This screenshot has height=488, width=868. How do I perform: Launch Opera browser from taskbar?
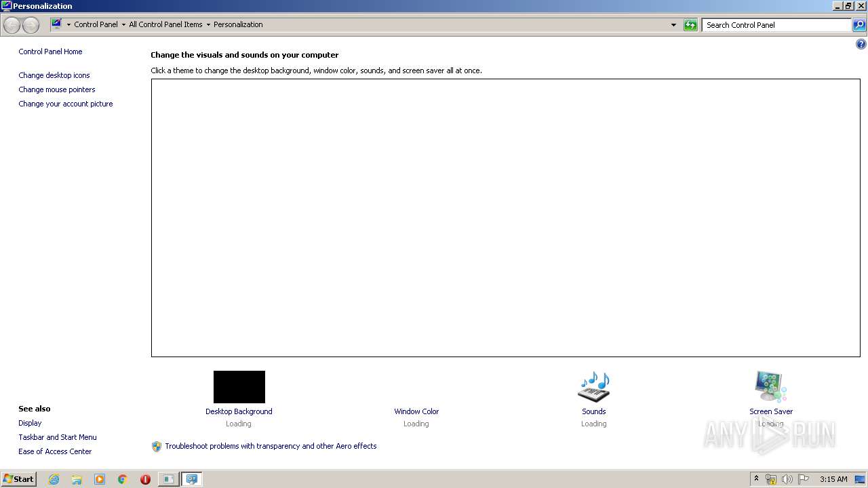pyautogui.click(x=145, y=479)
